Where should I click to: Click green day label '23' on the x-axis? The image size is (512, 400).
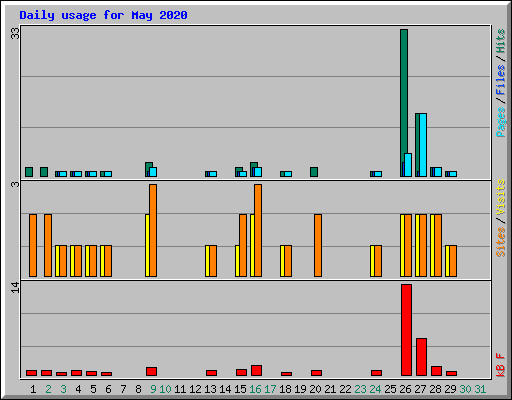pyautogui.click(x=360, y=389)
